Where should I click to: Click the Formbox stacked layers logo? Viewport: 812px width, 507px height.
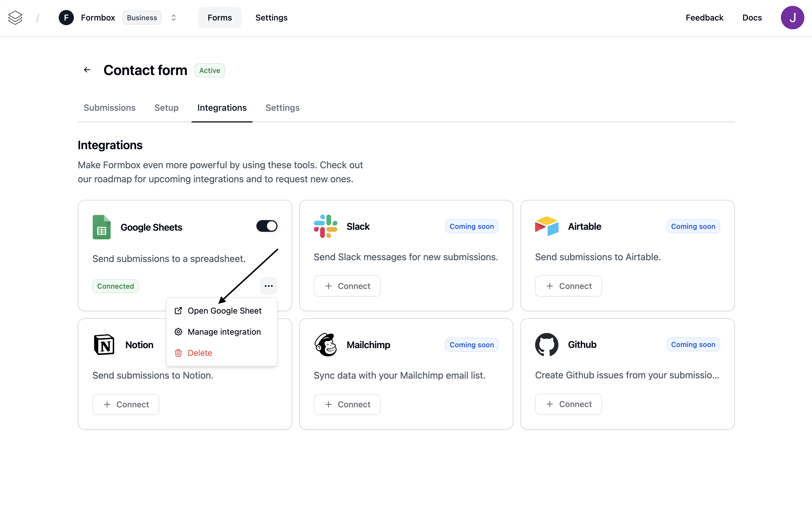point(15,18)
